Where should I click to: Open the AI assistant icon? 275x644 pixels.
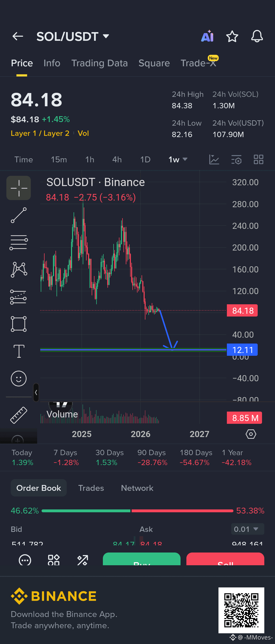click(207, 36)
